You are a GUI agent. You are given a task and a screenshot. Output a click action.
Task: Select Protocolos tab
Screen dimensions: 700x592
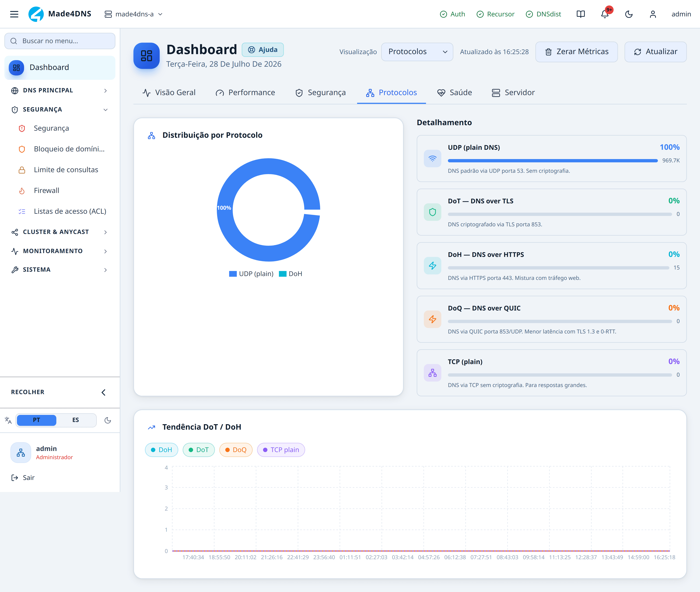pos(391,93)
